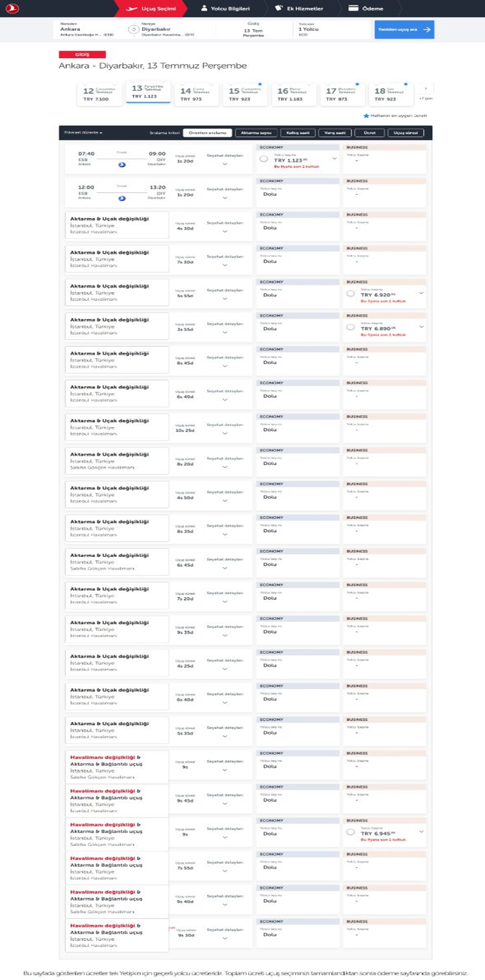
Task: Click the next dates arrow in date strip
Action: point(426,89)
